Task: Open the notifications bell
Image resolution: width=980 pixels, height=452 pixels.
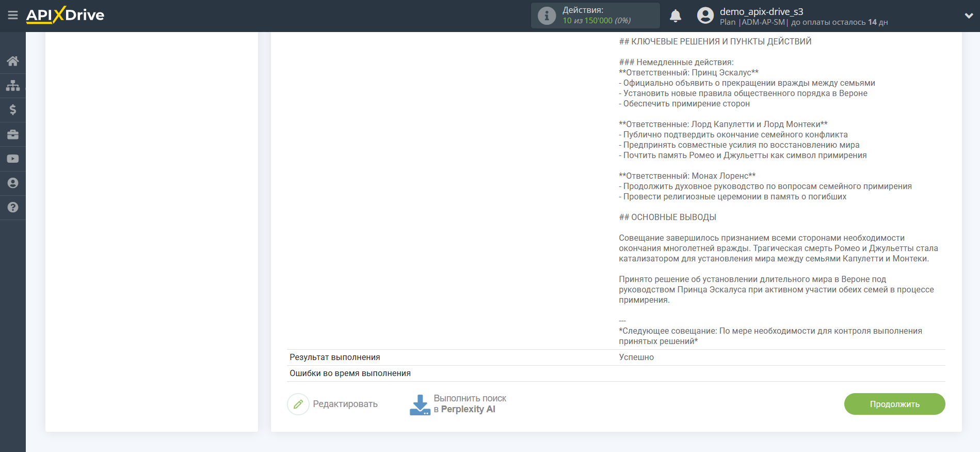Action: tap(676, 16)
